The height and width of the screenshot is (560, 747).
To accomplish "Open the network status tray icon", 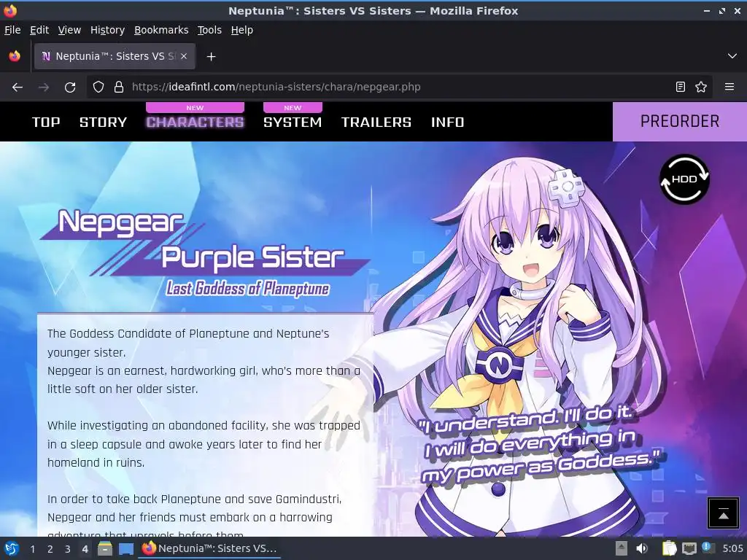I will (689, 548).
